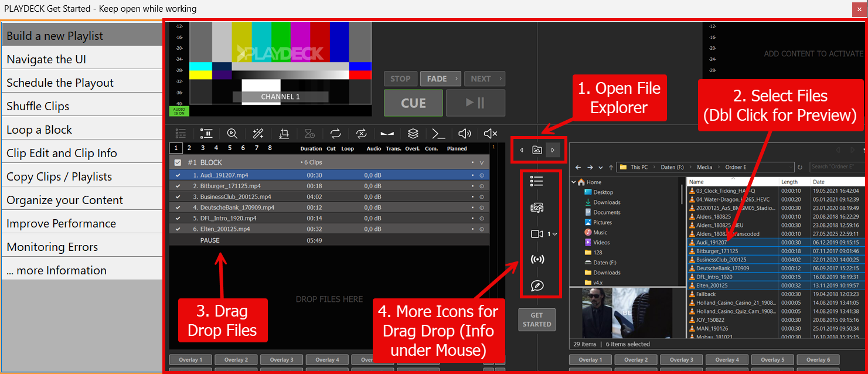The height and width of the screenshot is (374, 868).
Task: Toggle the loop playlist icon
Action: click(335, 134)
